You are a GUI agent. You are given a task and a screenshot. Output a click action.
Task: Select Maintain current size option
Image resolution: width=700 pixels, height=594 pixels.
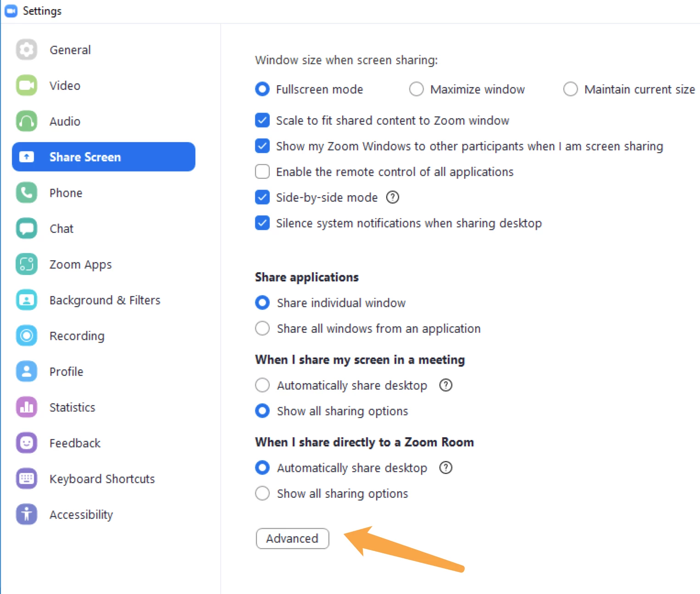571,89
